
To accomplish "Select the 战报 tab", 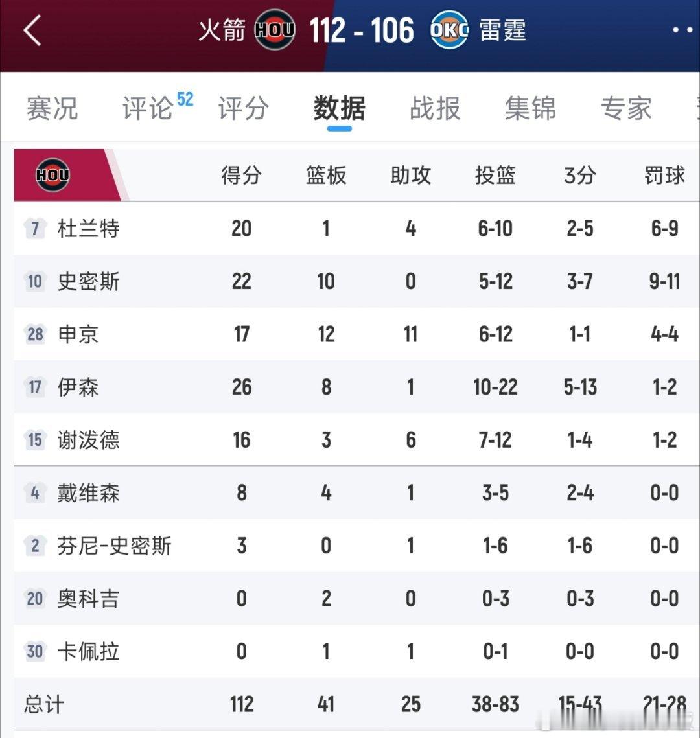I will tap(435, 108).
